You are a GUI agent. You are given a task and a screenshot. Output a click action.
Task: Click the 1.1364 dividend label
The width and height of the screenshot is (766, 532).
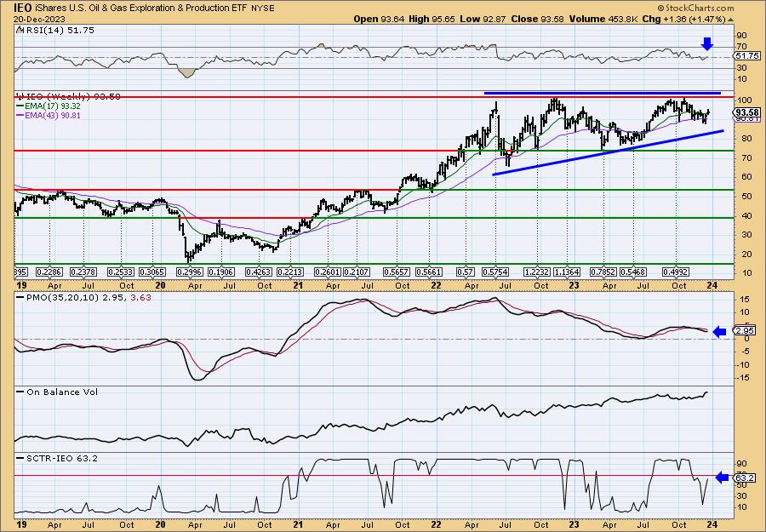pos(567,272)
